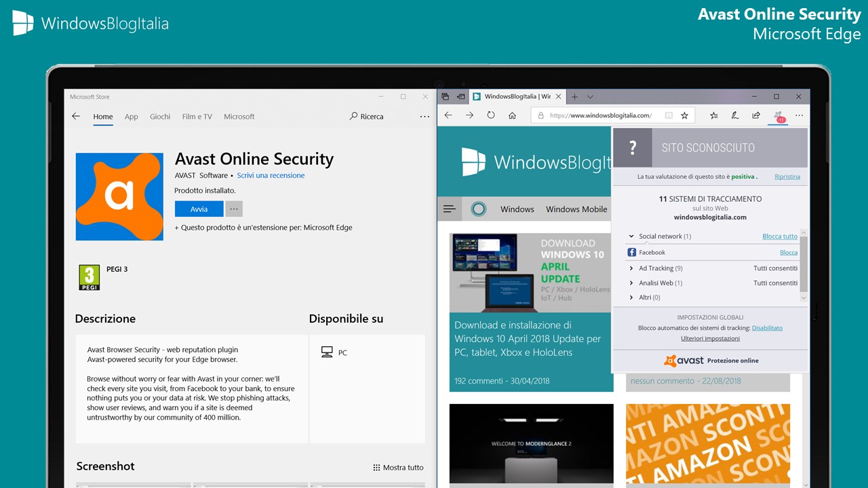This screenshot has height=488, width=868.
Task: Click Cortana circle icon on site navbar
Action: [x=479, y=209]
